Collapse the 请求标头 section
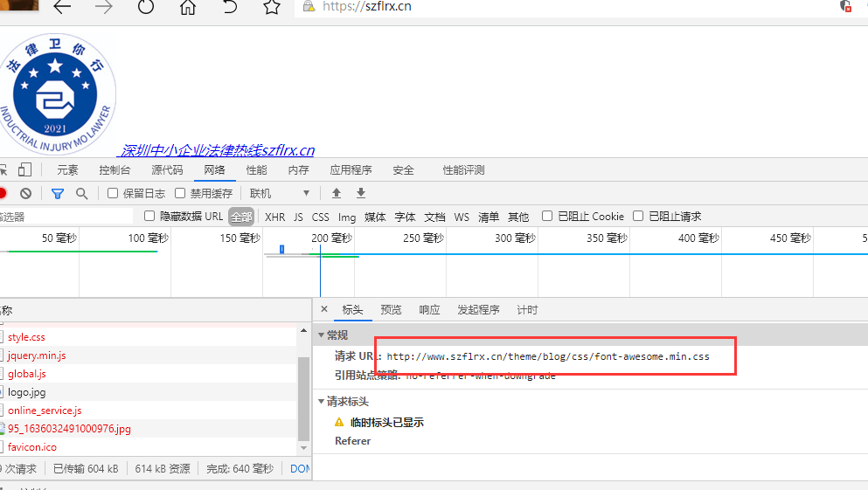 322,402
